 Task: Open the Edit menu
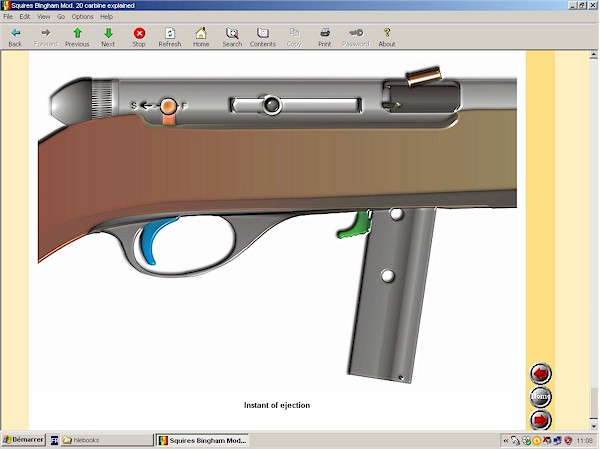[25, 16]
